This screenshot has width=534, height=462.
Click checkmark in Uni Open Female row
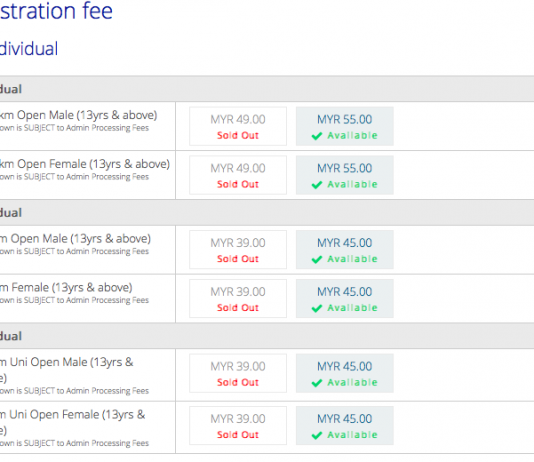[x=317, y=435]
